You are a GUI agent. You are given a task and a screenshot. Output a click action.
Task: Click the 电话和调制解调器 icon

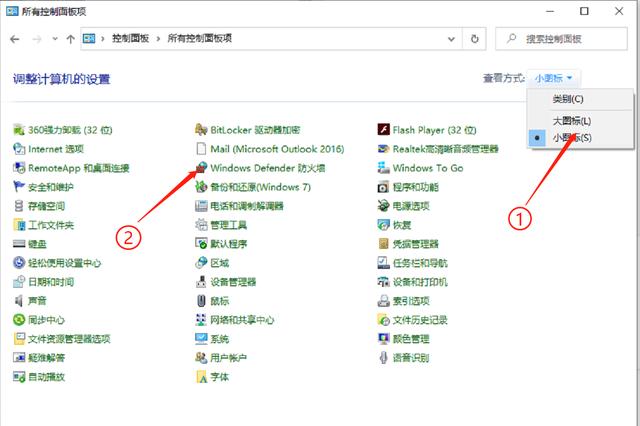(201, 206)
